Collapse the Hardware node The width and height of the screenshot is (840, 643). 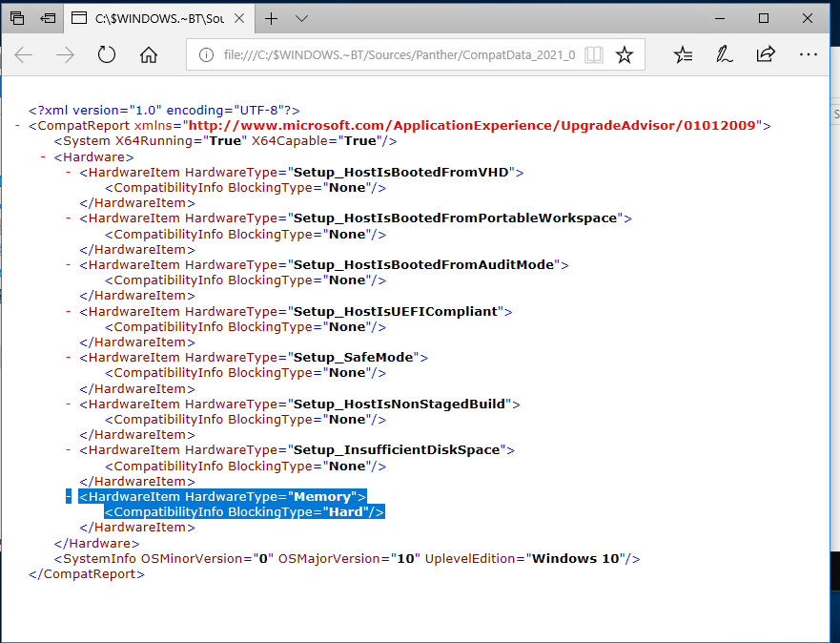tap(43, 157)
